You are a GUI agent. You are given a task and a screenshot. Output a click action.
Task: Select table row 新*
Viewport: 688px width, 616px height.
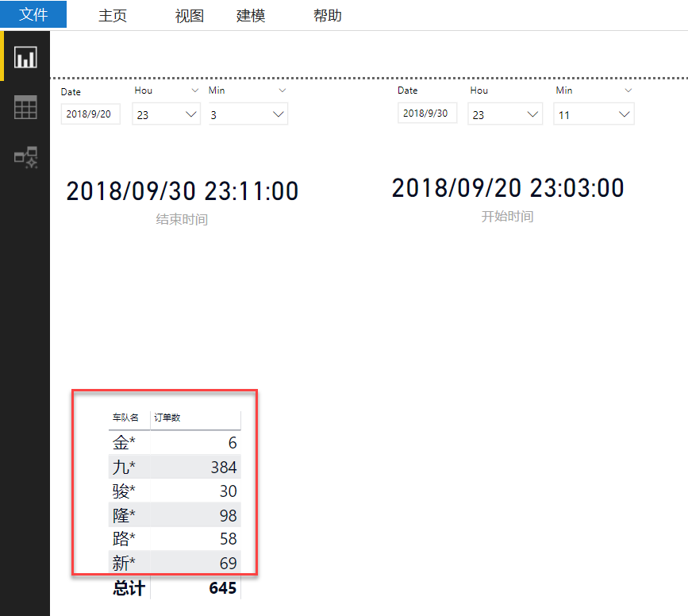click(175, 563)
